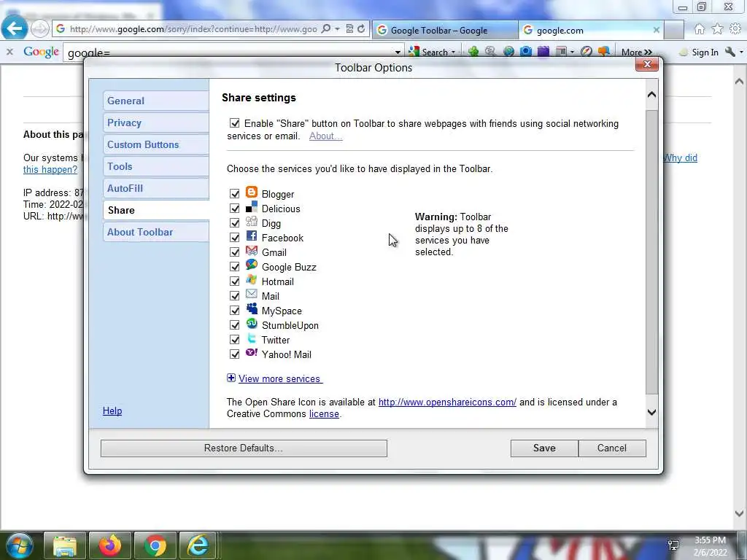Uncheck the Google Buzz checkbox
The height and width of the screenshot is (560, 747).
click(234, 267)
